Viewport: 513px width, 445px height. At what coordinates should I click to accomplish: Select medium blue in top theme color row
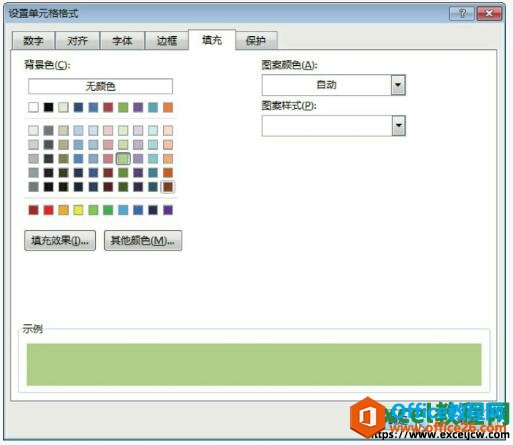click(93, 107)
